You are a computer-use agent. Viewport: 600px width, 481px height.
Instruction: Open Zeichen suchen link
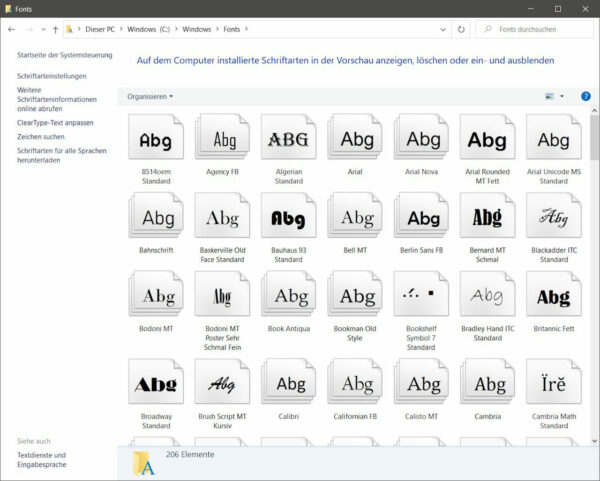tap(41, 137)
